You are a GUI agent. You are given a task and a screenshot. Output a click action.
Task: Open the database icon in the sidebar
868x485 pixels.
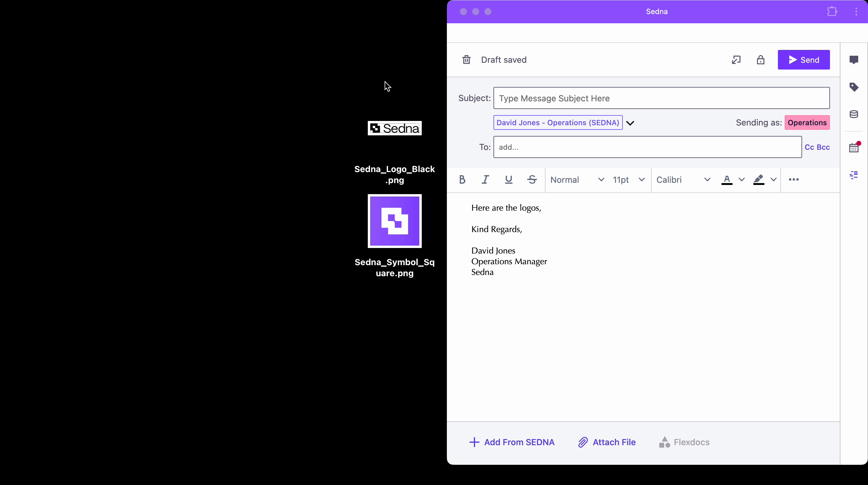click(x=854, y=114)
